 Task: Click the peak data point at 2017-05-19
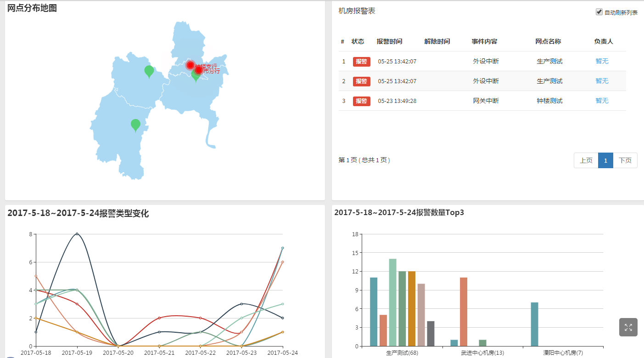77,234
